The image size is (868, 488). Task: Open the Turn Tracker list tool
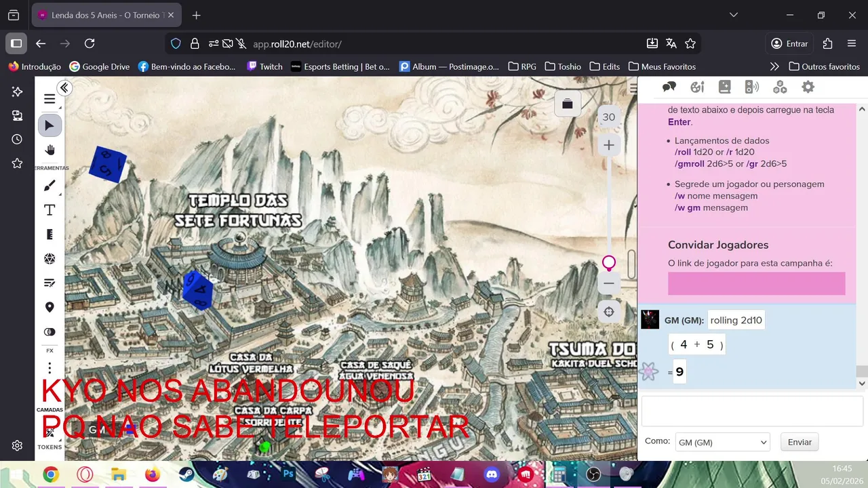[50, 283]
